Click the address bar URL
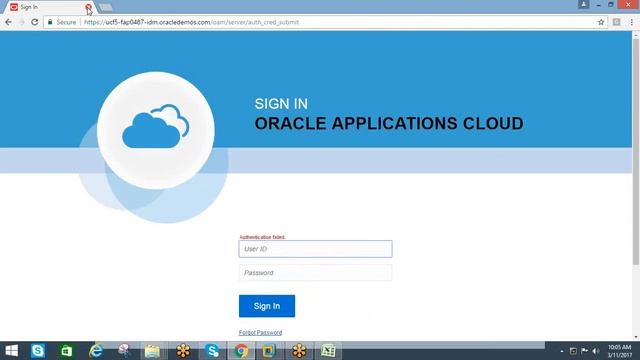This screenshot has width=640, height=360. click(191, 22)
